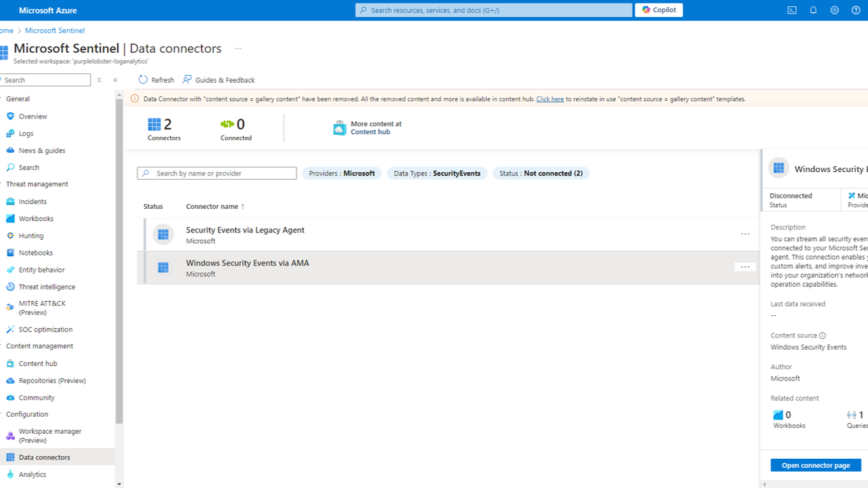Click the Workspace manager (Preview) icon
868x488 pixels.
coord(10,436)
